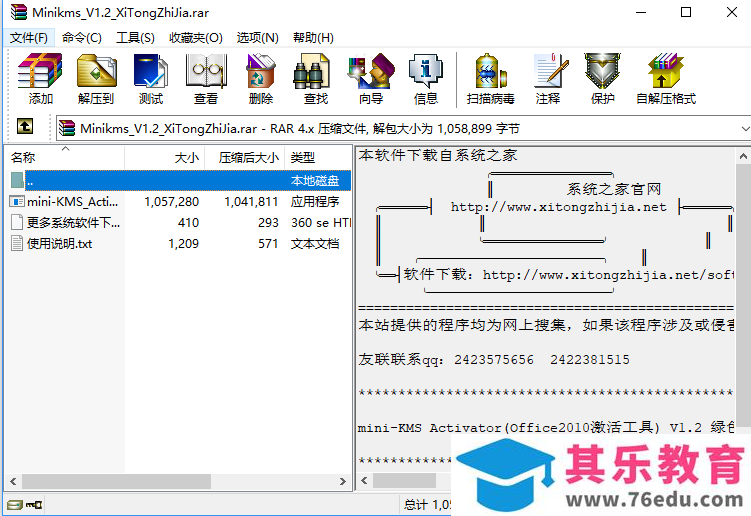Screen dimensions: 751x516
Task: Click size value 1,057,280
Action: (171, 202)
